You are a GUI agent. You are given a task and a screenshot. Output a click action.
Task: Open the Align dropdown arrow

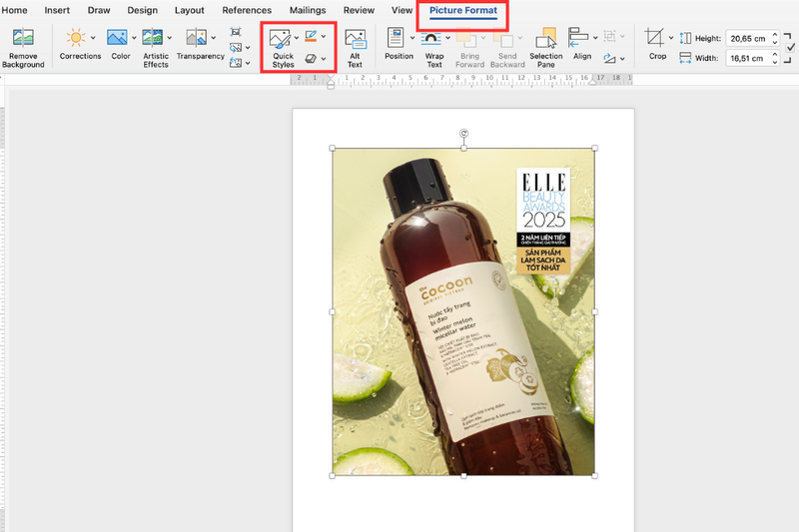(x=596, y=38)
